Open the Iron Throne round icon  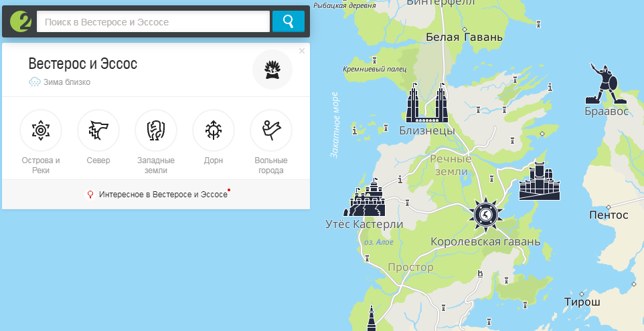[x=272, y=70]
